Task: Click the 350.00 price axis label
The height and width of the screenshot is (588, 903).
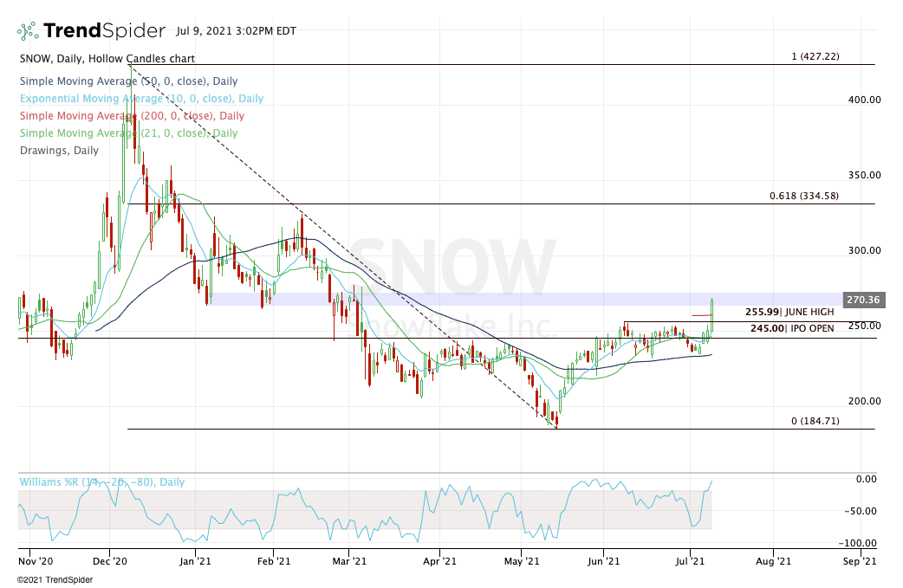Action: pos(864,175)
